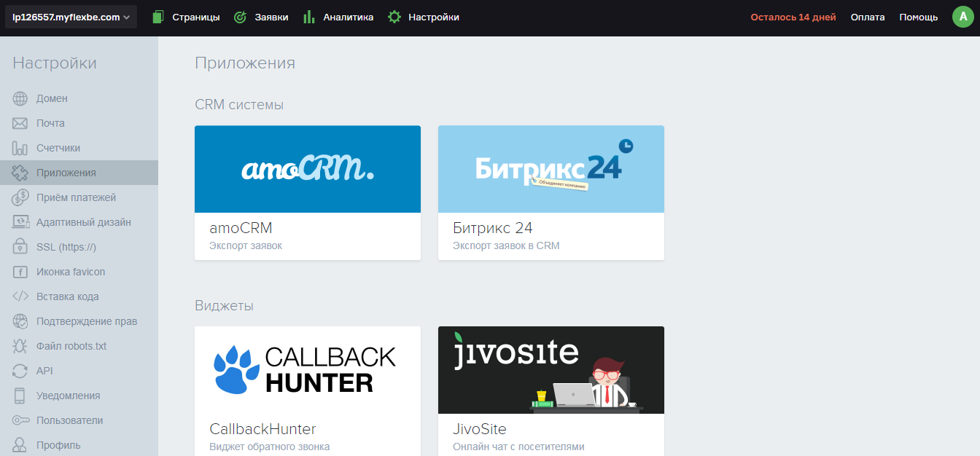The width and height of the screenshot is (980, 456).
Task: Open the lp126557.myflexbe.com site dropdown
Action: click(71, 17)
